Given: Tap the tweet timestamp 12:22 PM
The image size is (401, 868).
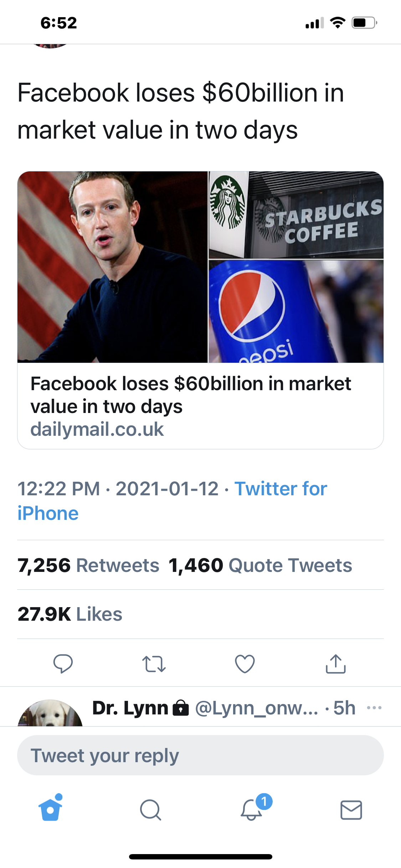Looking at the screenshot, I should pos(59,489).
